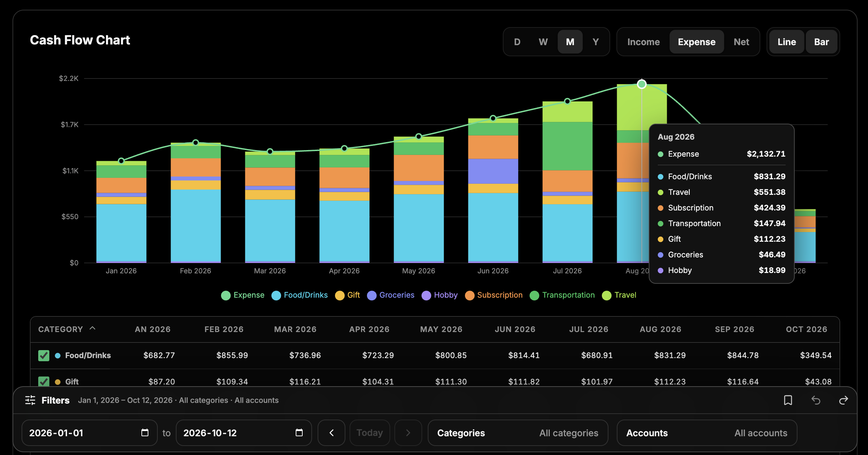The height and width of the screenshot is (455, 868).
Task: Toggle Hobby legend item
Action: (x=440, y=295)
